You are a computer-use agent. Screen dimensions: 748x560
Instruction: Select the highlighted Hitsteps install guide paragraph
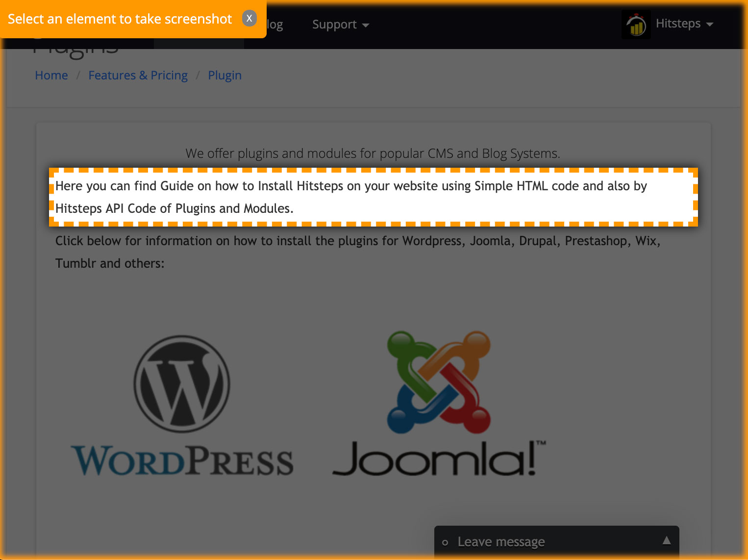point(373,197)
